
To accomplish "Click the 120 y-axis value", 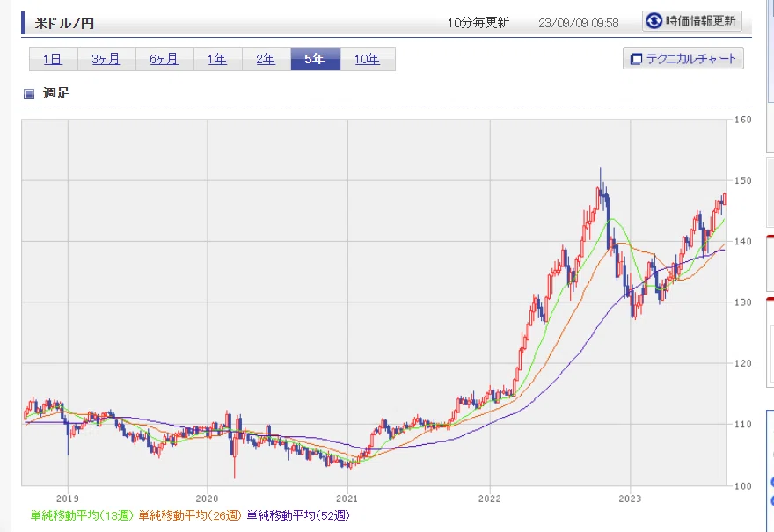I will tap(743, 363).
